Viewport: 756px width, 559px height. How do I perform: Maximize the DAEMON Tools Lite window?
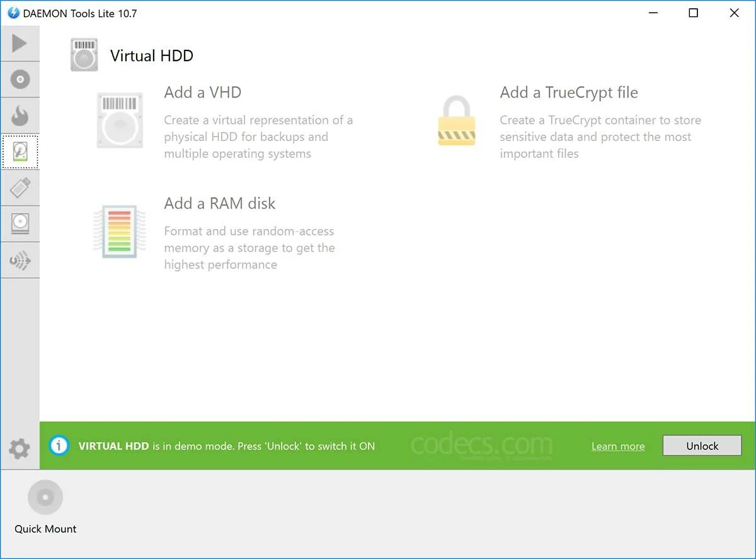694,13
